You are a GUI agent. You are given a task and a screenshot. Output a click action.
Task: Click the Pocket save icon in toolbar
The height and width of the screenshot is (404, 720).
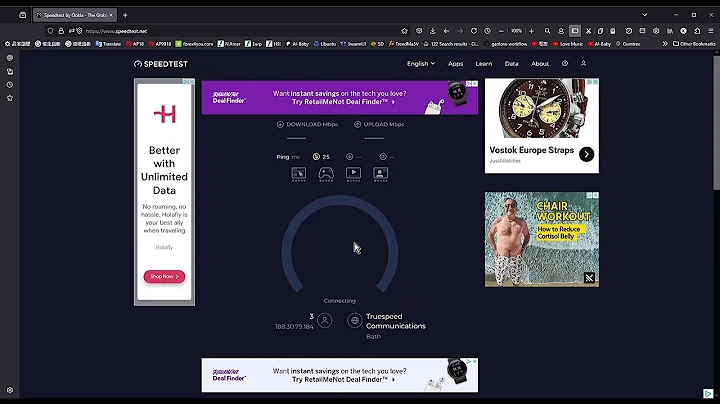[x=419, y=31]
